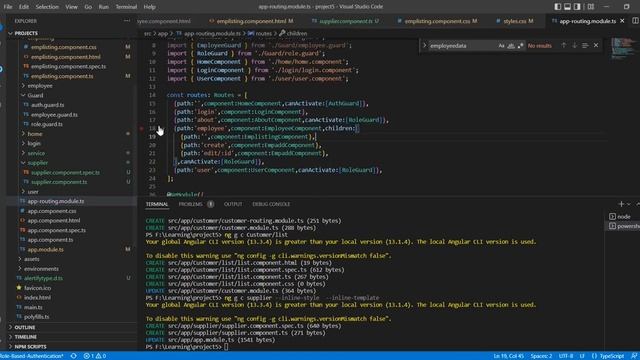640x360 pixels.
Task: Click the new terminal plus icon
Action: (621, 204)
